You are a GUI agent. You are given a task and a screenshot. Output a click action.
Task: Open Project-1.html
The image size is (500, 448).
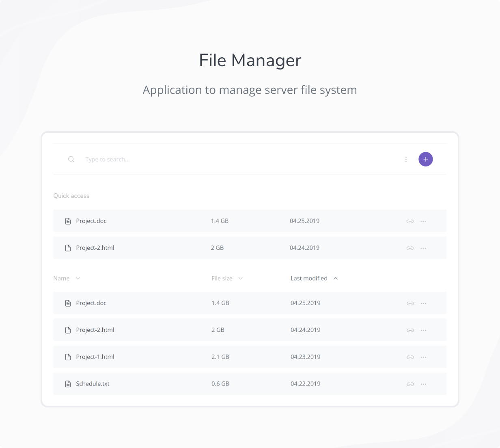[x=95, y=357]
